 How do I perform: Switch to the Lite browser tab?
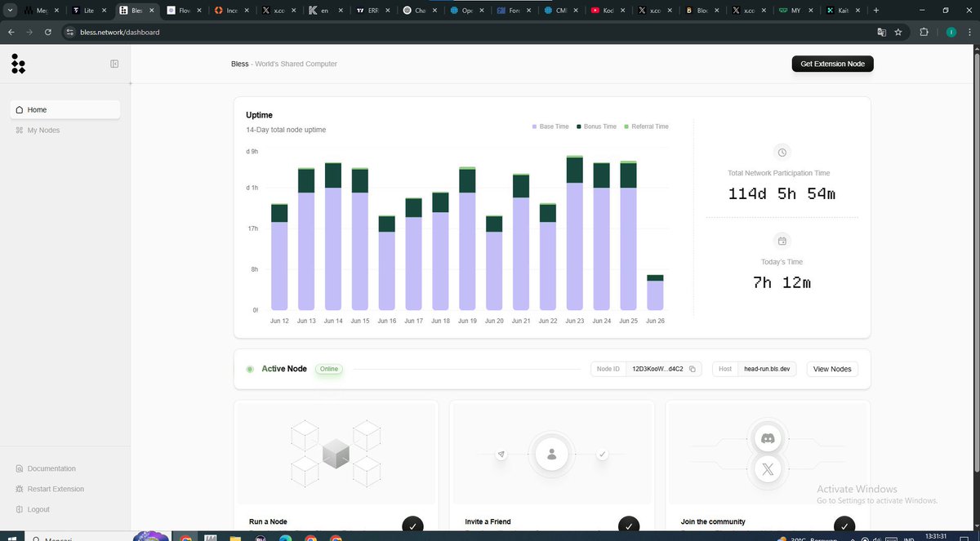tap(88, 11)
